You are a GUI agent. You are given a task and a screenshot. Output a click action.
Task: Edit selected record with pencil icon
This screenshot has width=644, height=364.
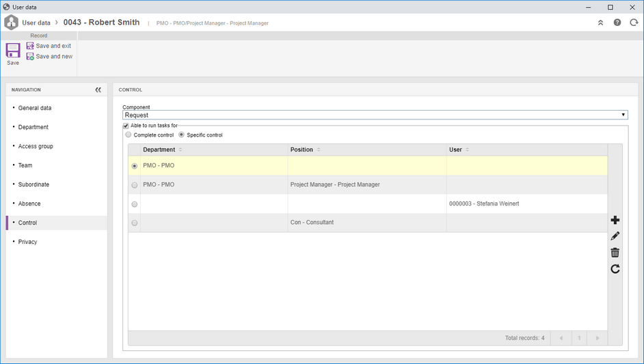615,236
